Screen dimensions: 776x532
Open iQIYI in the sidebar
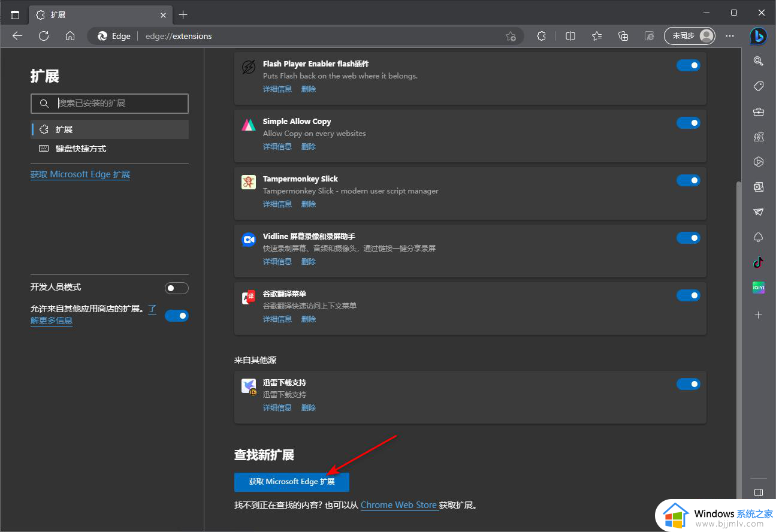pos(759,288)
